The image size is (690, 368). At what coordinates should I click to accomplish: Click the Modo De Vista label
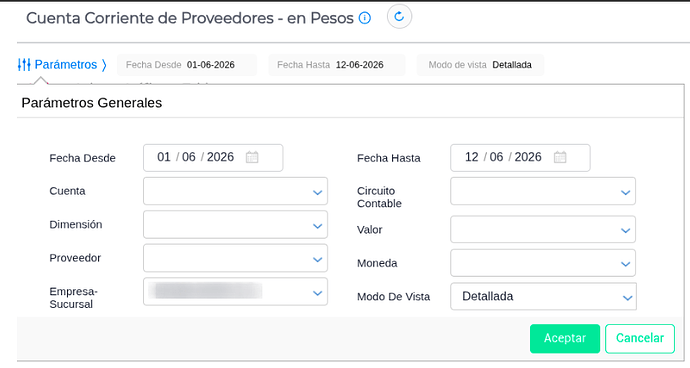point(393,297)
